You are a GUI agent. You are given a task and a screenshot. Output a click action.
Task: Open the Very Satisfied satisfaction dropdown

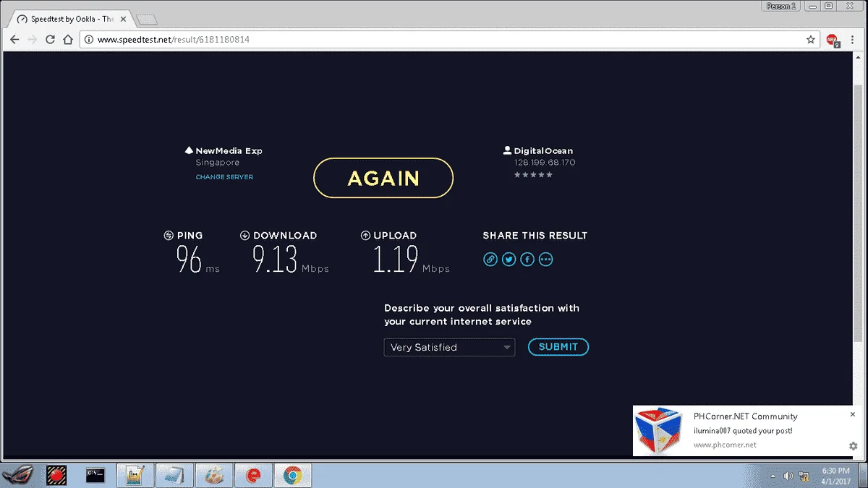449,347
